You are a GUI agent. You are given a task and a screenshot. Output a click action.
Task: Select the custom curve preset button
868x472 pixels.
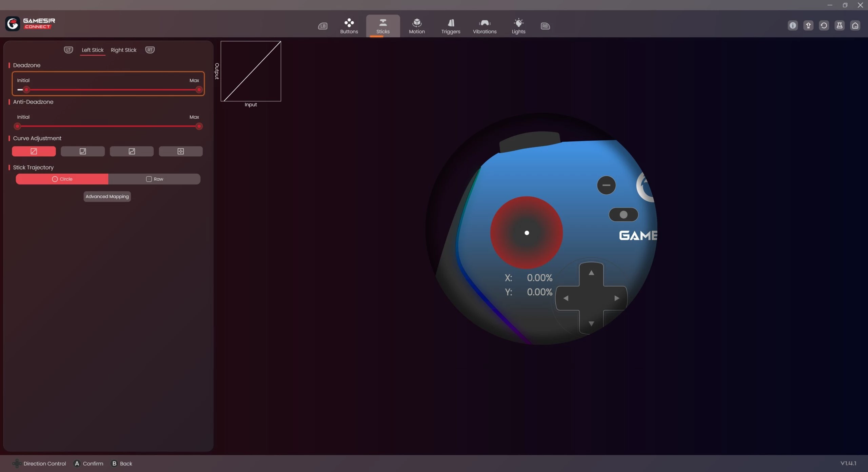[x=181, y=151]
